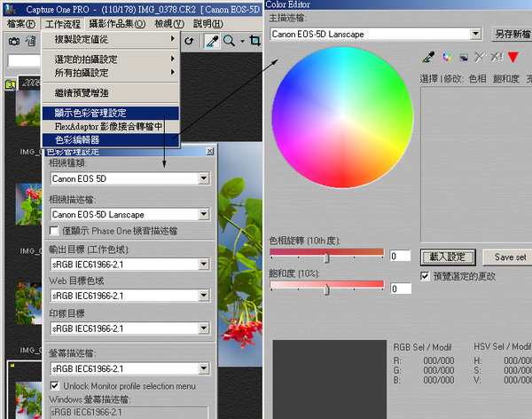Click the X! delete all icon
The image size is (532, 419).
pos(497,57)
